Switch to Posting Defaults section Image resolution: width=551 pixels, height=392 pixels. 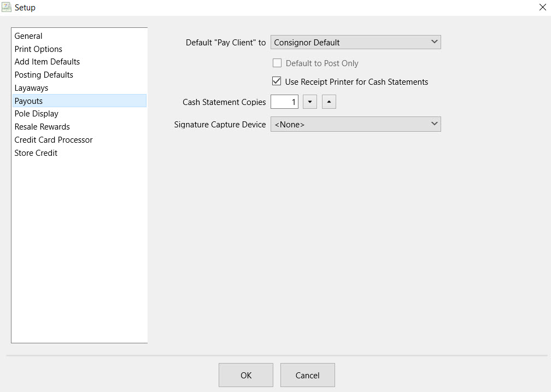(x=44, y=75)
